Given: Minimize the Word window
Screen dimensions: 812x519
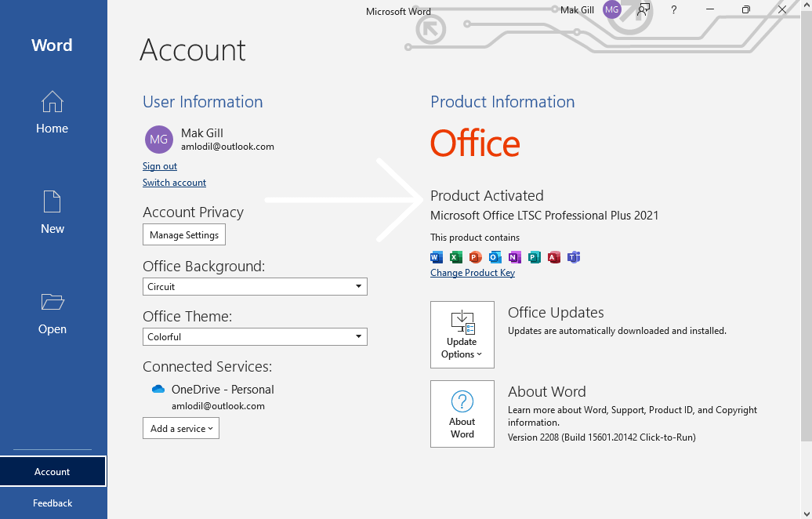Looking at the screenshot, I should (x=710, y=9).
